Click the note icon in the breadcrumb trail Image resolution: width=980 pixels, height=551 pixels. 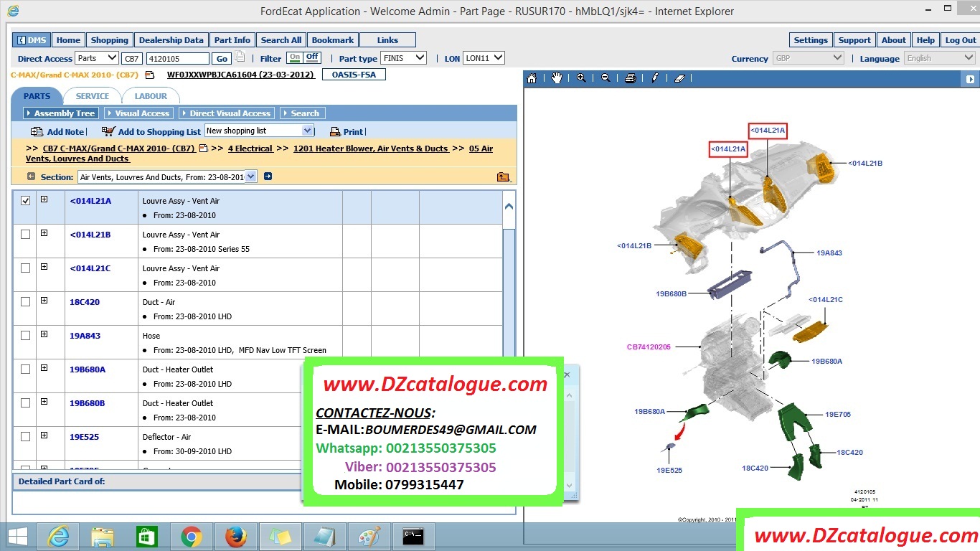coord(203,149)
